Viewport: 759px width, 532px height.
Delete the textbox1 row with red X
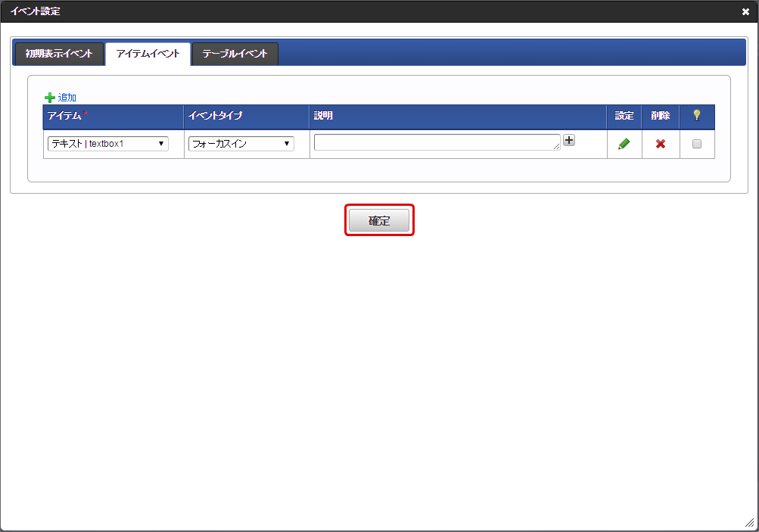(661, 144)
